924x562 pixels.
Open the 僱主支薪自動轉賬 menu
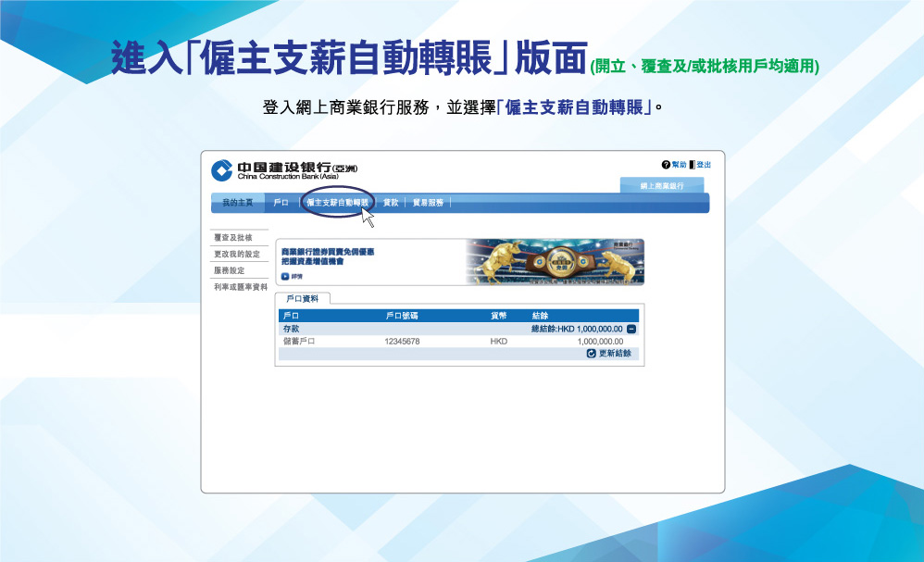pos(337,203)
